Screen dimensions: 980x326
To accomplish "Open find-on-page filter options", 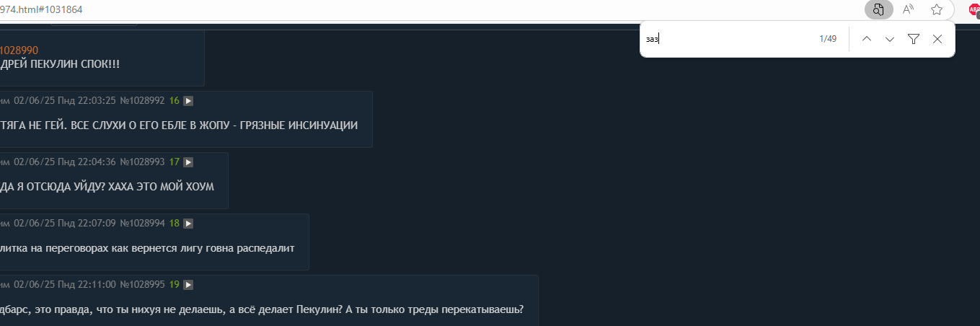I will point(914,39).
